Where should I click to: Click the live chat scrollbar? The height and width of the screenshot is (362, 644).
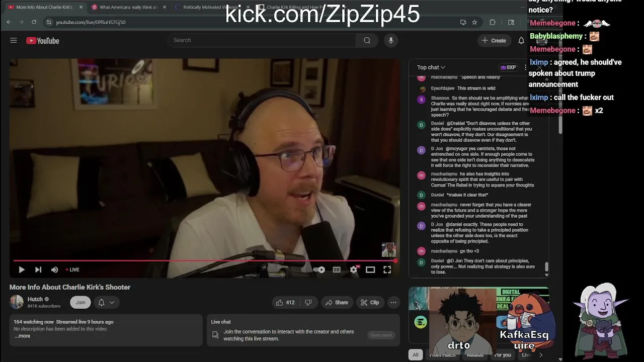(x=546, y=266)
